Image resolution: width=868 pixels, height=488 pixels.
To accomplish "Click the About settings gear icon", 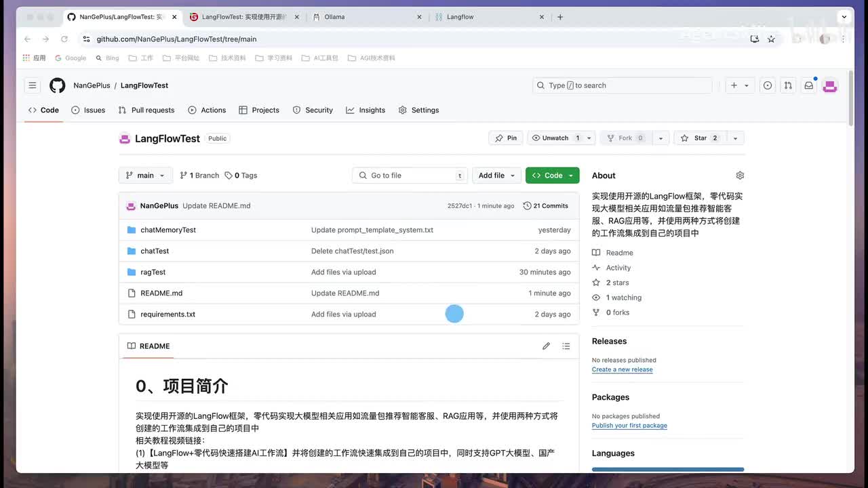I will (740, 176).
